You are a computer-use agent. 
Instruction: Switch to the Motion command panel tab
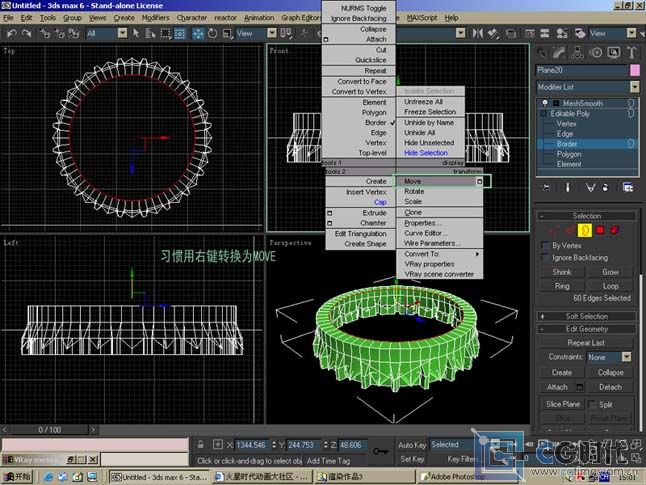[596, 53]
